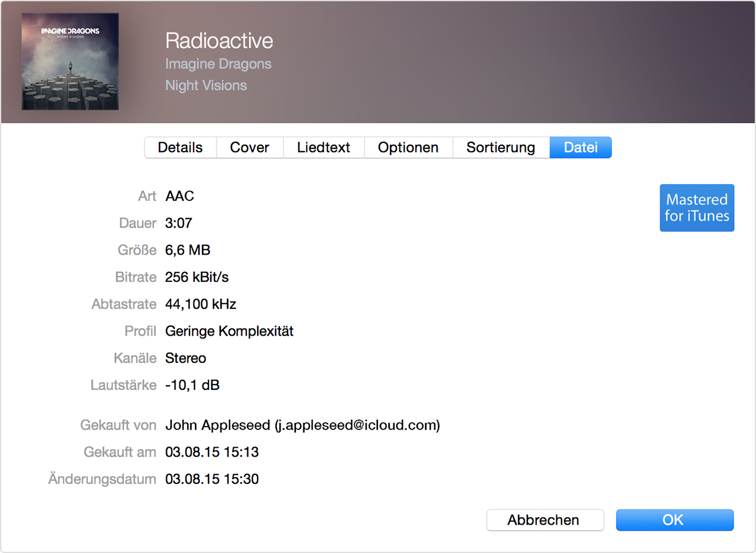This screenshot has width=756, height=553.
Task: Click the Abtastrate label
Action: coord(124,304)
